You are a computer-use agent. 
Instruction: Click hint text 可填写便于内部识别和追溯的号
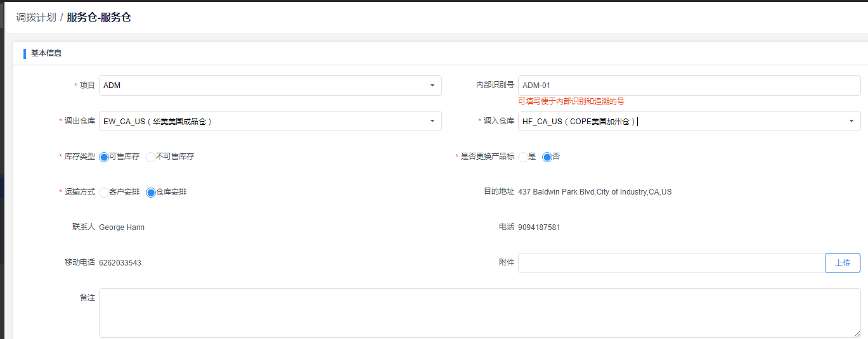tap(571, 101)
